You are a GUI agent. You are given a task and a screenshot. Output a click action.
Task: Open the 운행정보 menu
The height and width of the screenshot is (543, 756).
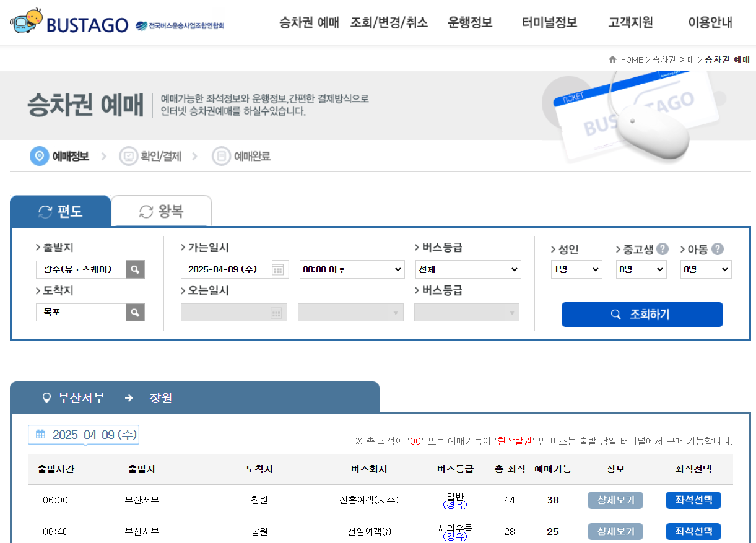470,23
